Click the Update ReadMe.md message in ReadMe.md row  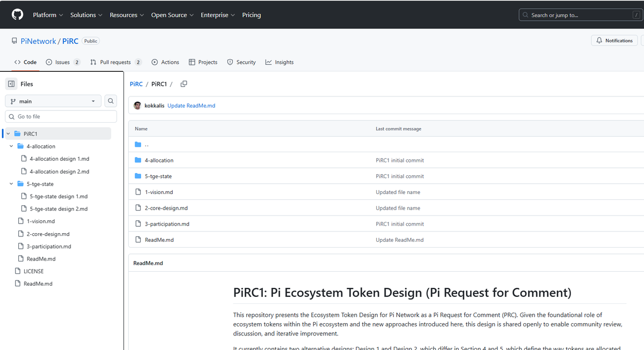point(399,240)
